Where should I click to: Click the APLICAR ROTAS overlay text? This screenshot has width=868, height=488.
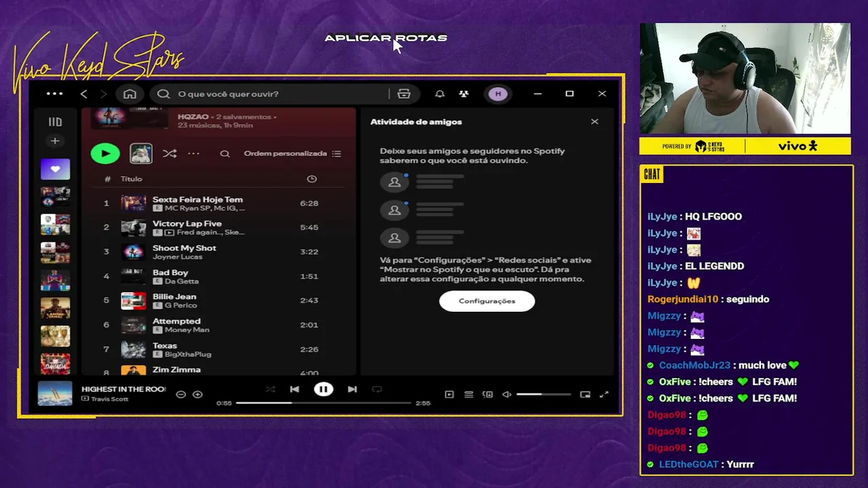[386, 38]
